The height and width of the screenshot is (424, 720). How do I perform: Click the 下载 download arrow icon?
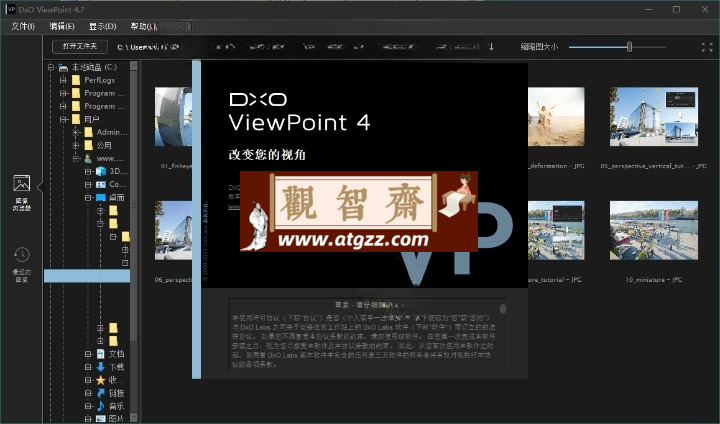[101, 367]
